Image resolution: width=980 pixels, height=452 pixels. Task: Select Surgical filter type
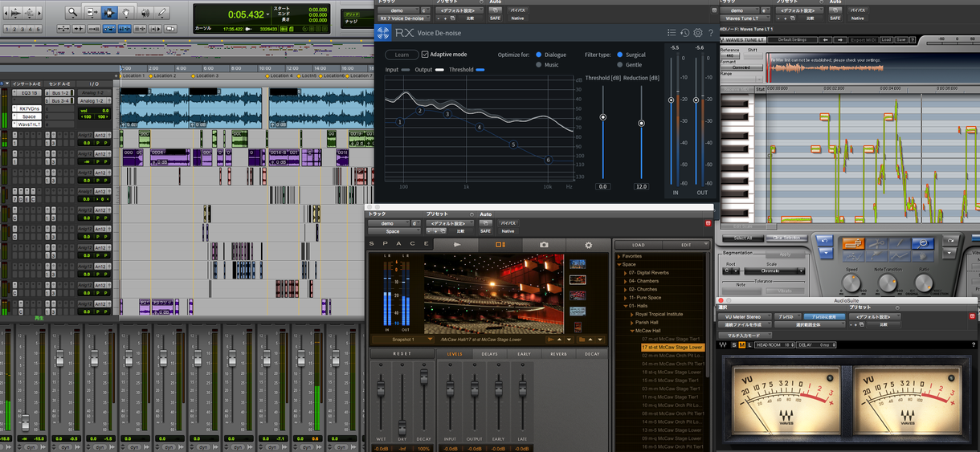(619, 55)
